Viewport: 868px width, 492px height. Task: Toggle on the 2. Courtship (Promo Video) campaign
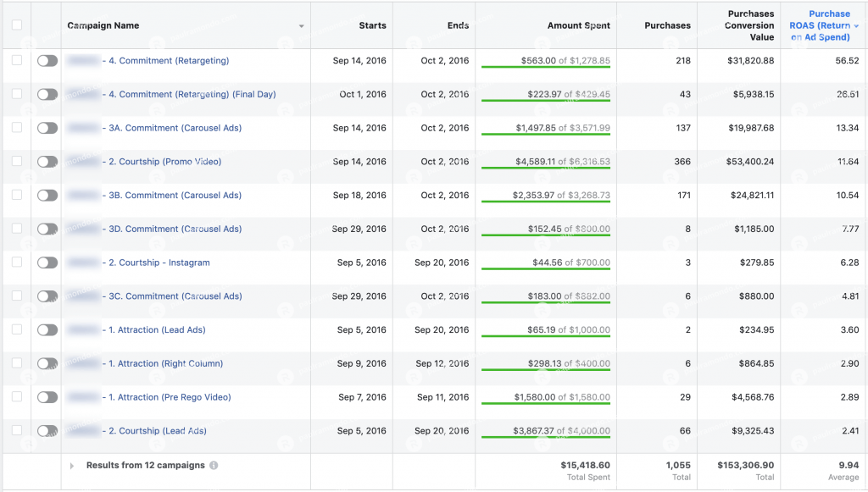(x=47, y=162)
